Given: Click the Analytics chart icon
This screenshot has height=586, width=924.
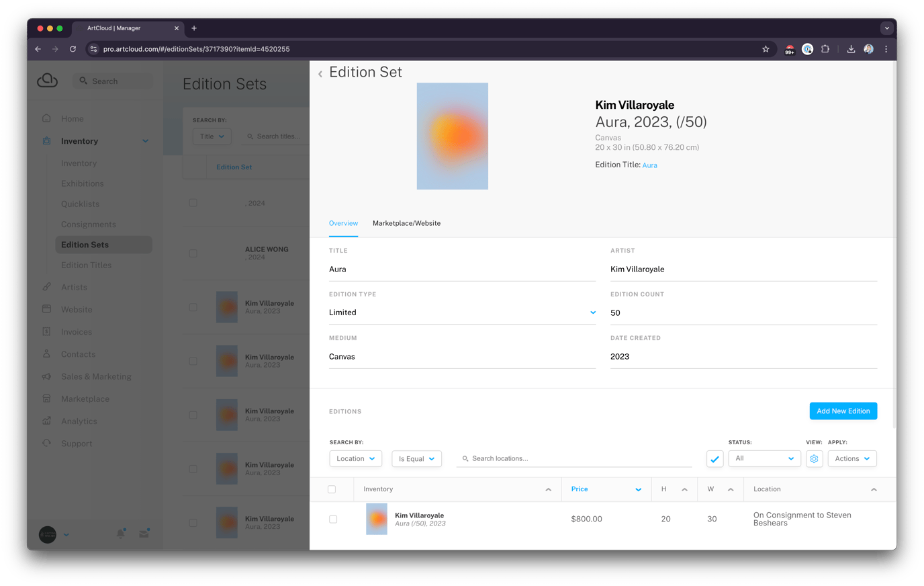Looking at the screenshot, I should [x=46, y=421].
